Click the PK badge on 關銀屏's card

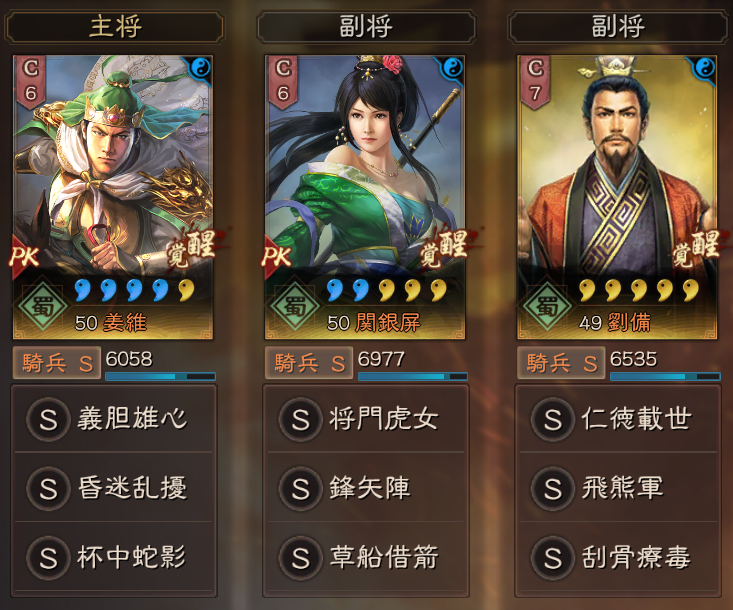click(x=277, y=257)
